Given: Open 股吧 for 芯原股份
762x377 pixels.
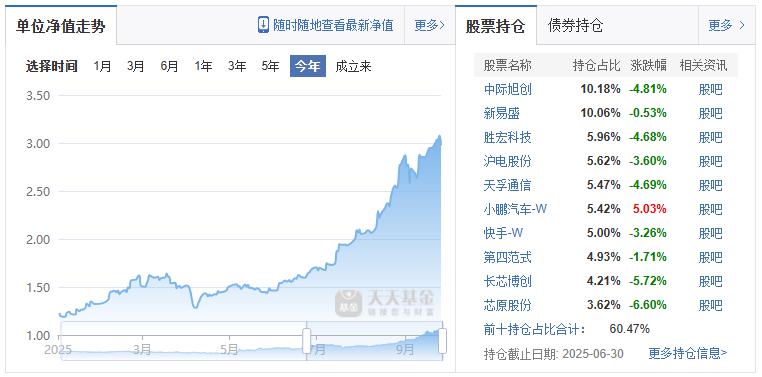Looking at the screenshot, I should [710, 305].
